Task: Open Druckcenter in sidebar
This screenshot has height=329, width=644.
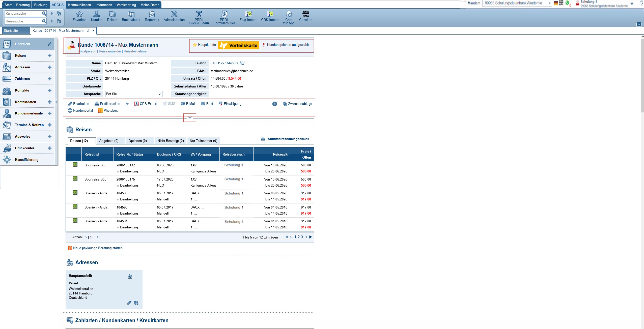Action: click(x=27, y=148)
